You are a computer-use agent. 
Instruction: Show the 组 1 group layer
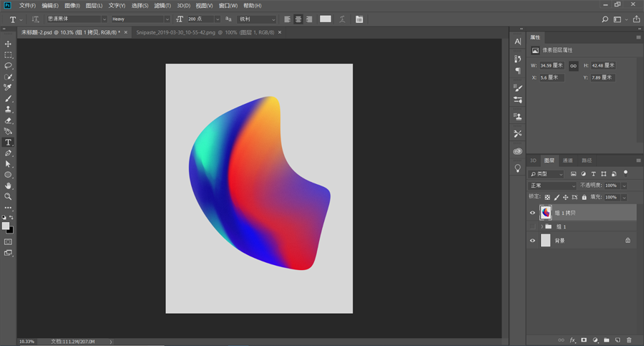[x=532, y=226]
